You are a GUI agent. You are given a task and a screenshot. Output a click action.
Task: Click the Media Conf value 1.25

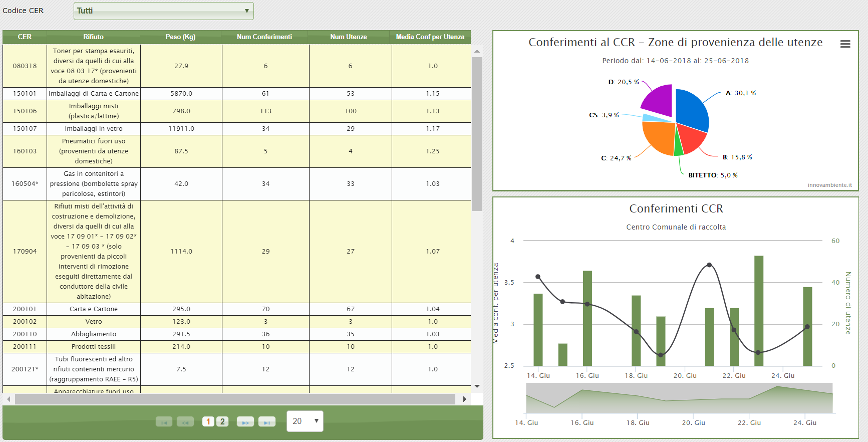coord(433,151)
